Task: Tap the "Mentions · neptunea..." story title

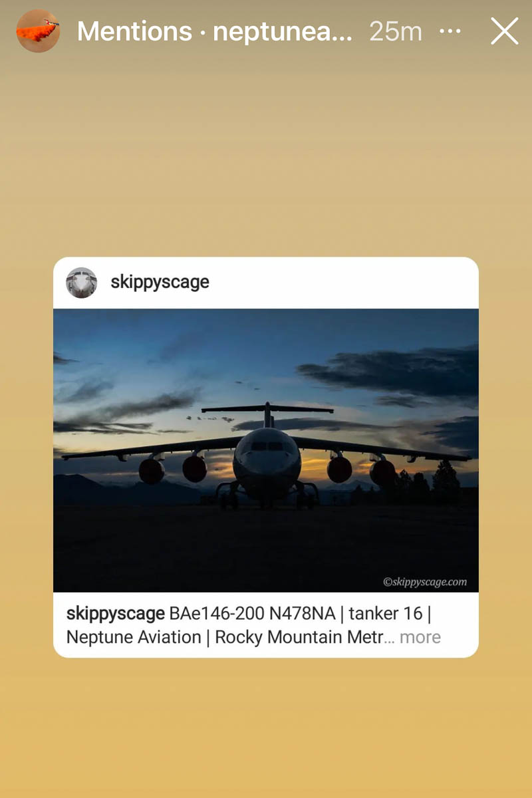Action: pyautogui.click(x=215, y=31)
